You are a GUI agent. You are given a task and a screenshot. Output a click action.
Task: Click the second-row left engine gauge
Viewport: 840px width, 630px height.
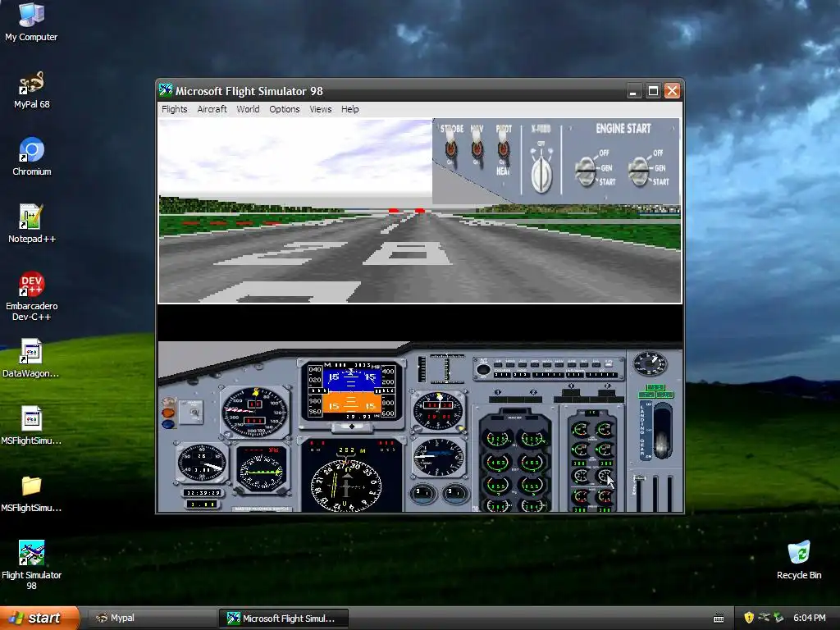[x=498, y=463]
